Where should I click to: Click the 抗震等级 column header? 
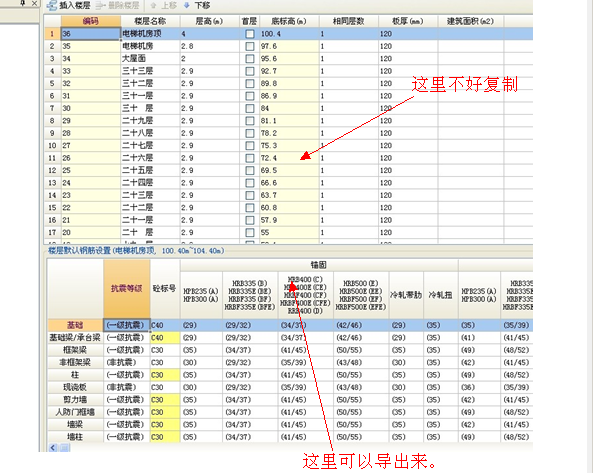point(127,289)
